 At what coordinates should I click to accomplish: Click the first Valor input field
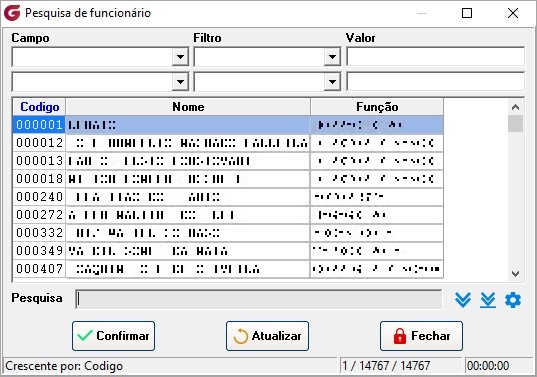(435, 57)
